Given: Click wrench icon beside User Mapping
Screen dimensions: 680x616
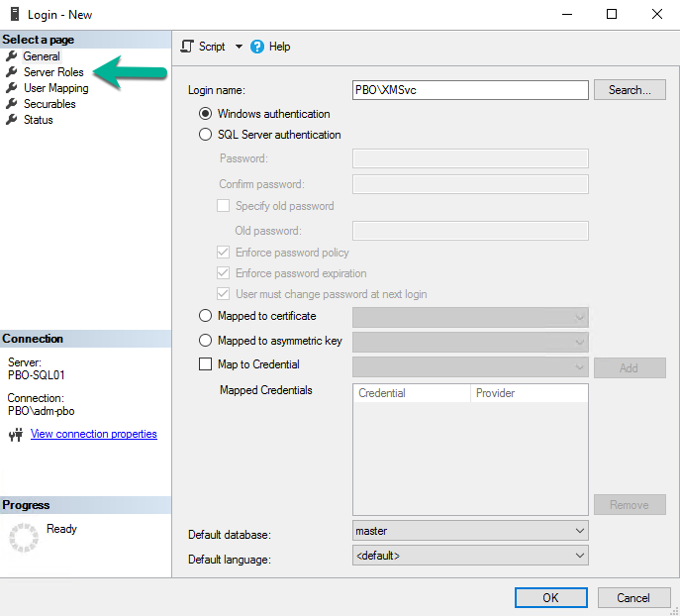Looking at the screenshot, I should (12, 87).
